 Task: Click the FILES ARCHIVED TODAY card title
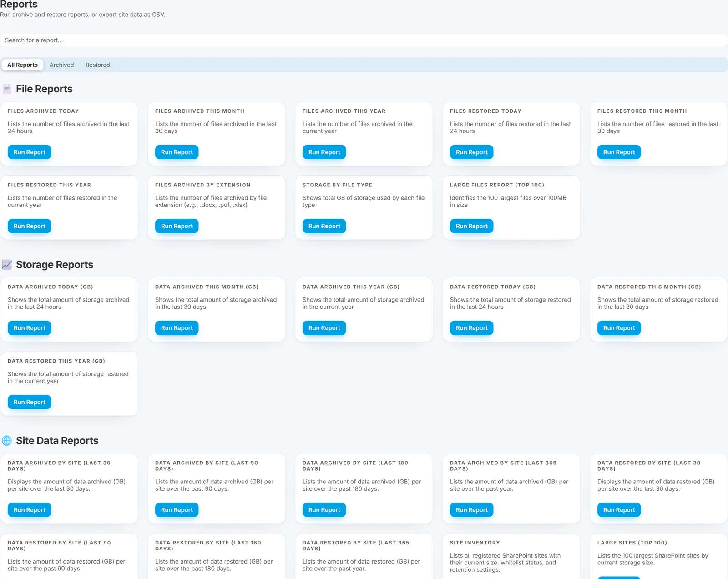click(43, 111)
